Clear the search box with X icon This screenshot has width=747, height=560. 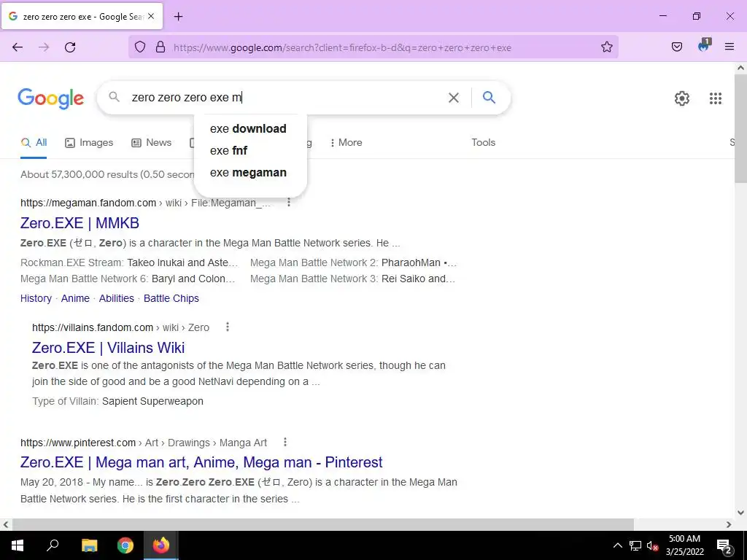pos(454,98)
